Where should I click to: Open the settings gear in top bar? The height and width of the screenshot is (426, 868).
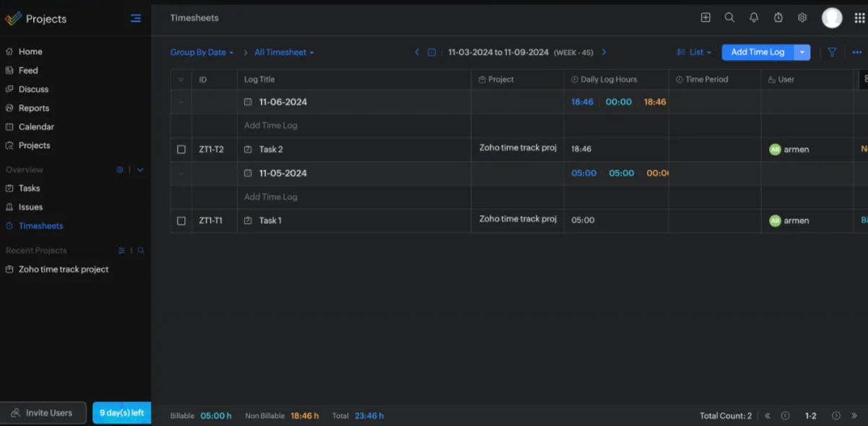pos(802,18)
